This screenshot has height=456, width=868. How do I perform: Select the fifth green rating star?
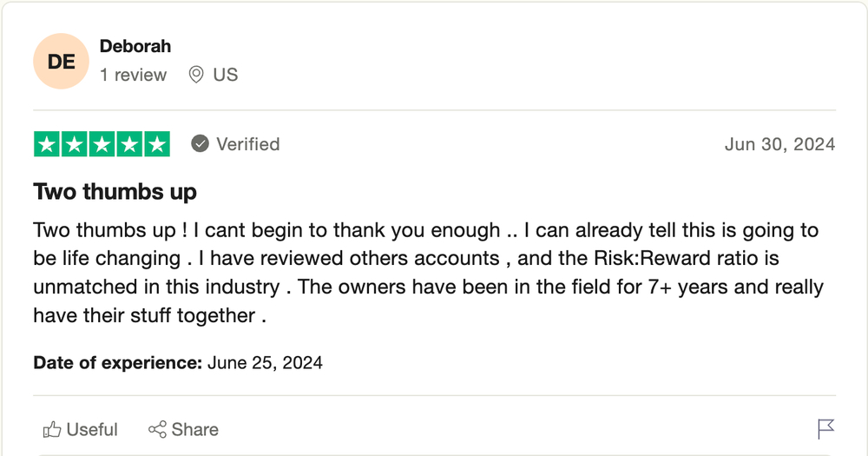coord(156,144)
